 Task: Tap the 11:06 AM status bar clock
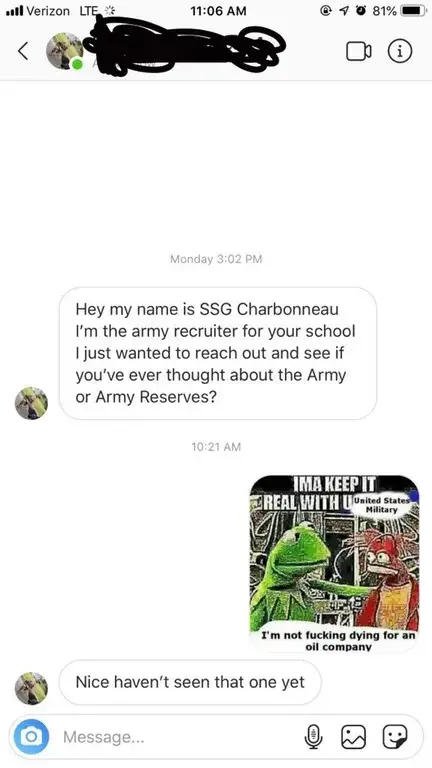[219, 11]
